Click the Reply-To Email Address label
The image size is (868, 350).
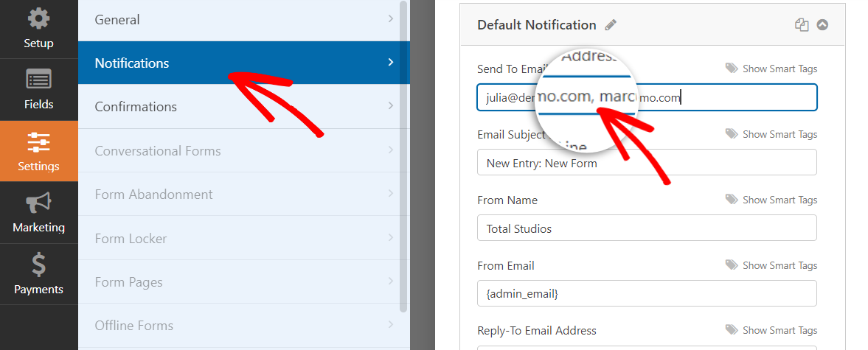point(536,331)
